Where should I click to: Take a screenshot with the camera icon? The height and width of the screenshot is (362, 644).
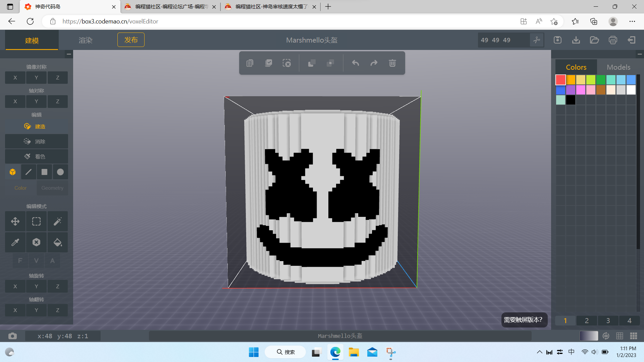coord(12,336)
